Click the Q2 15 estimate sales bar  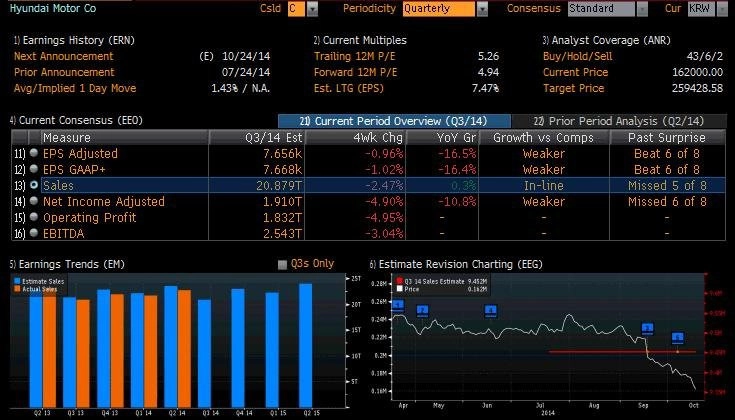click(x=306, y=345)
